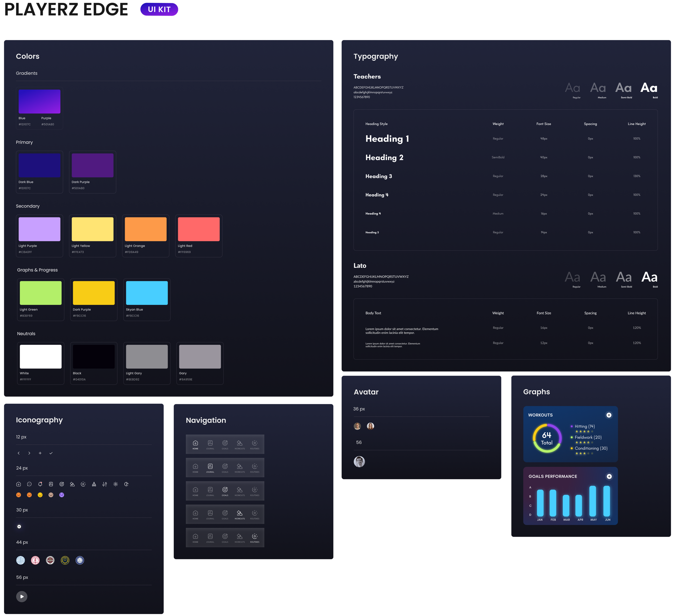Click the large 56 avatar photo

click(359, 461)
